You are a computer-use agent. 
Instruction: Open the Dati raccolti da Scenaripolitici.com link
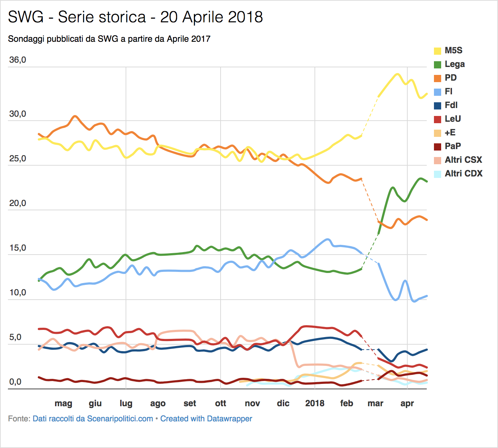[x=93, y=419]
